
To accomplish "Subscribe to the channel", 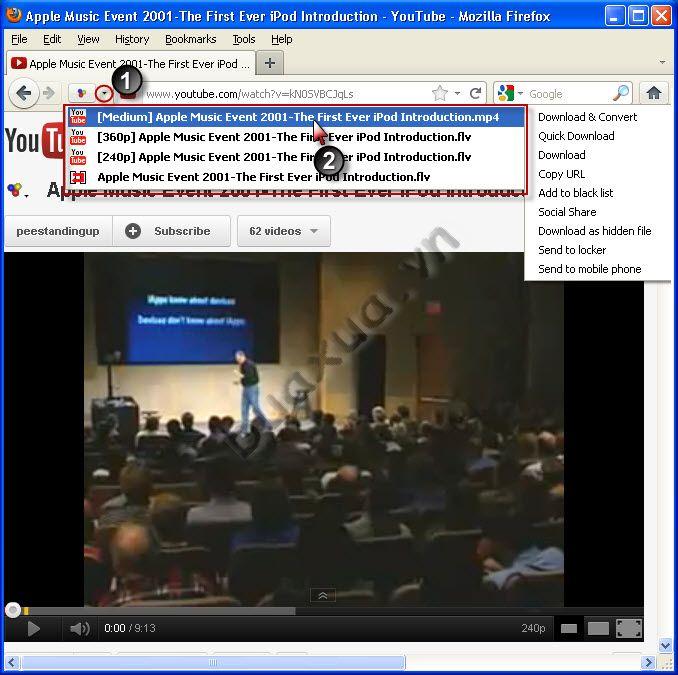I will [171, 231].
